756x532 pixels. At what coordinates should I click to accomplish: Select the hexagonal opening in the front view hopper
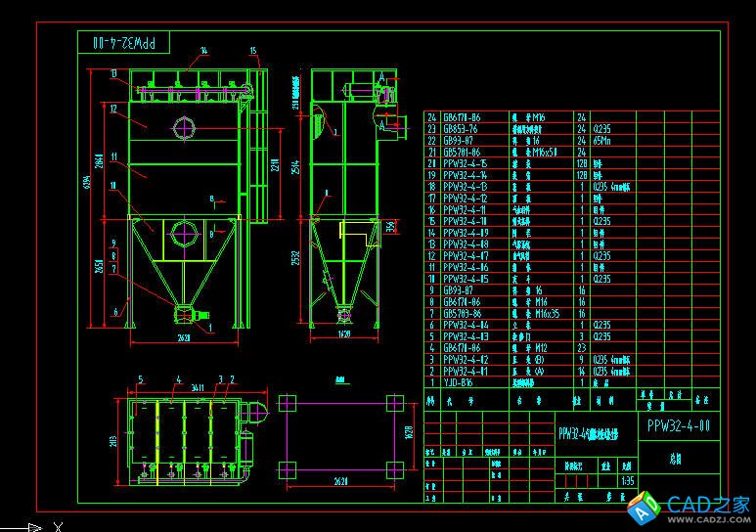tap(181, 234)
